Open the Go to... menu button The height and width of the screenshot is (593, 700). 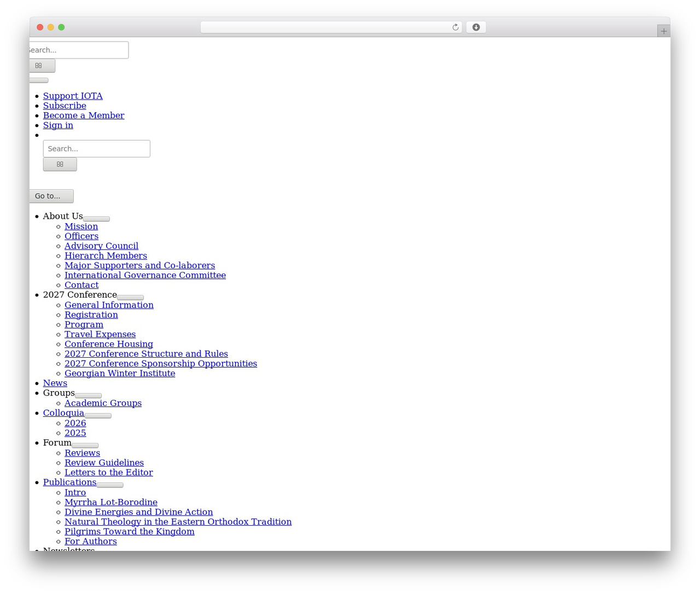pyautogui.click(x=51, y=196)
